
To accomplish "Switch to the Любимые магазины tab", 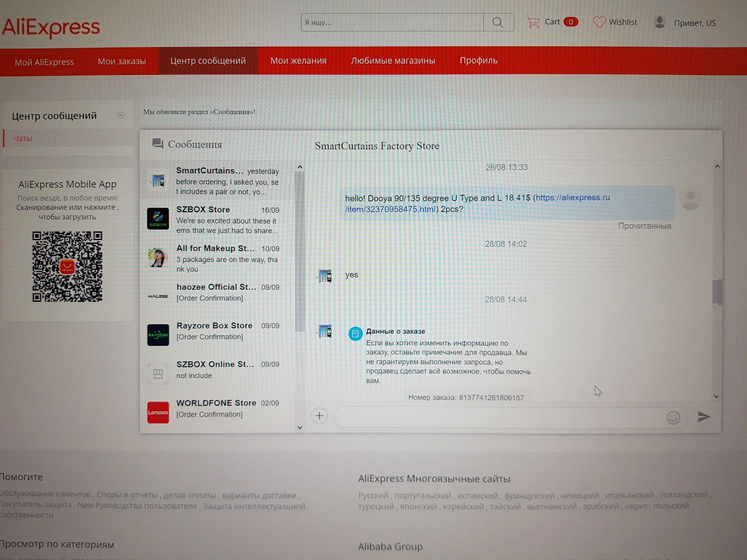I will pos(393,61).
